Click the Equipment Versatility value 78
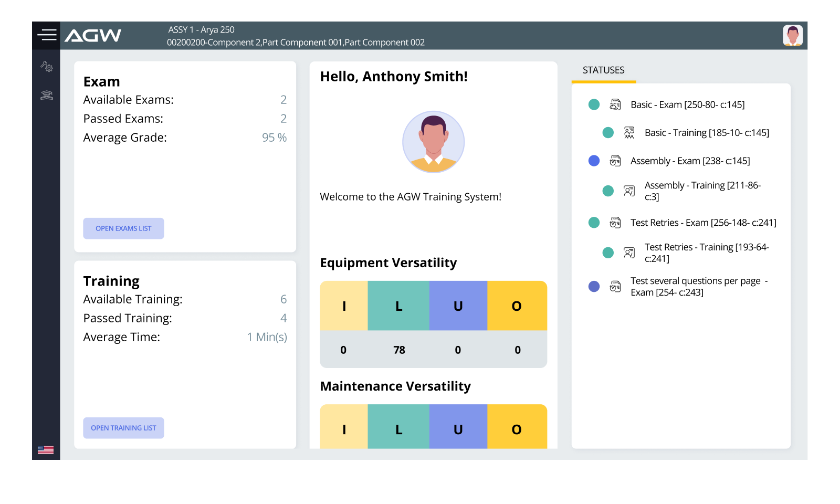This screenshot has width=840, height=504. tap(399, 350)
